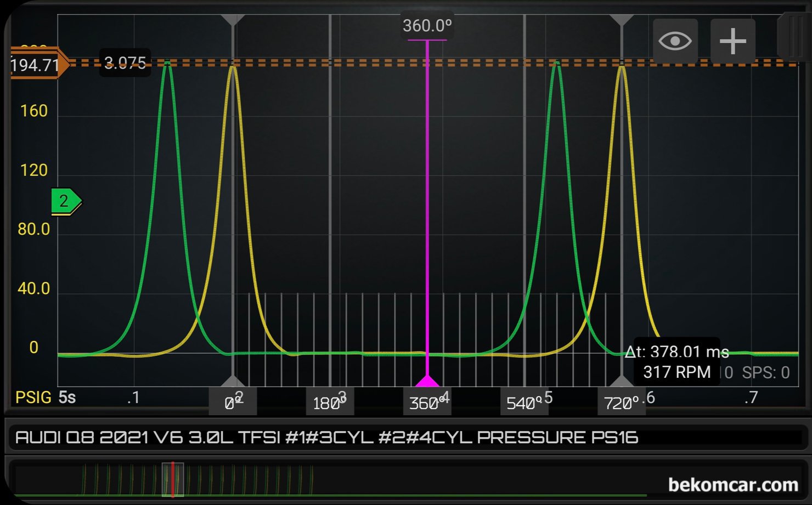Click the red position marker in overview
The image size is (812, 505).
tap(173, 479)
